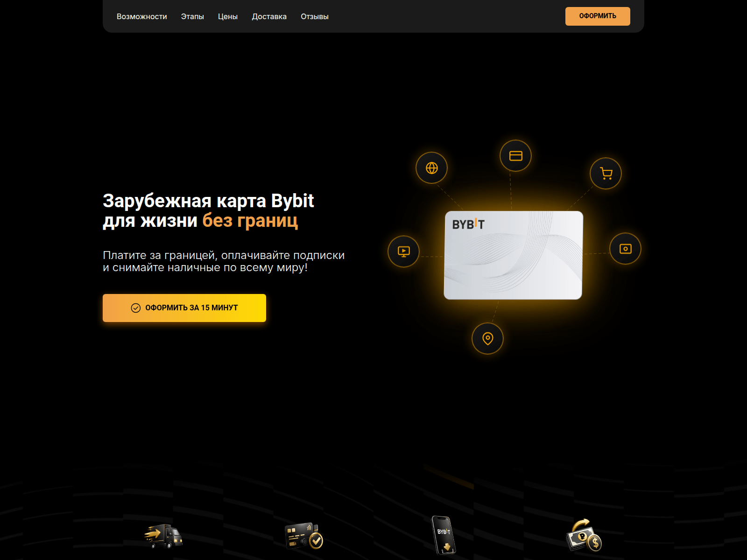Click the heading Зарубежная карта Bybit
Screen dimensions: 747x560
point(208,201)
